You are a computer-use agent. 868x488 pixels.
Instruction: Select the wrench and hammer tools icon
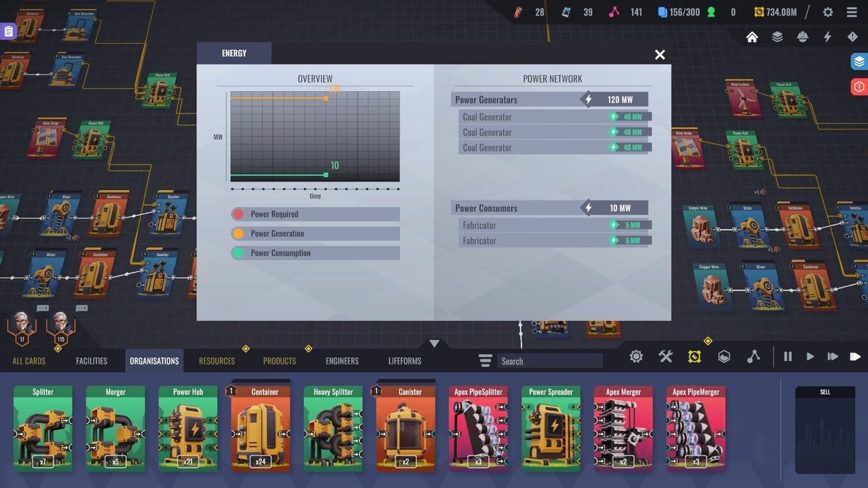click(x=666, y=357)
